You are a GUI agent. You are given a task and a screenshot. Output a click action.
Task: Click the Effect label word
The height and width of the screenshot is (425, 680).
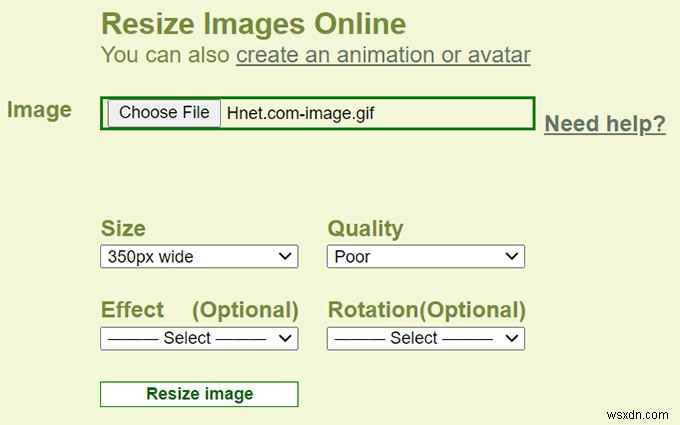tap(132, 310)
